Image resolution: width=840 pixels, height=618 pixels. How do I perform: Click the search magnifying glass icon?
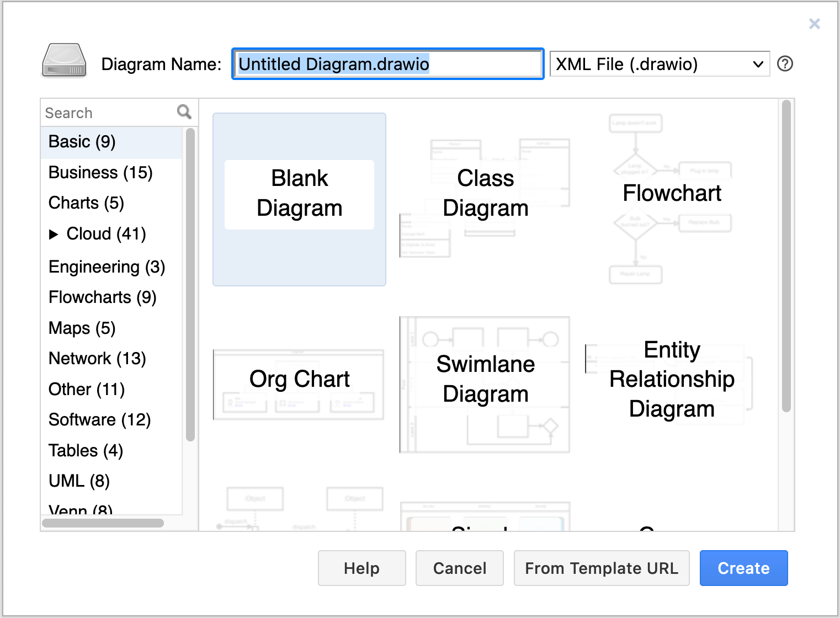(184, 111)
